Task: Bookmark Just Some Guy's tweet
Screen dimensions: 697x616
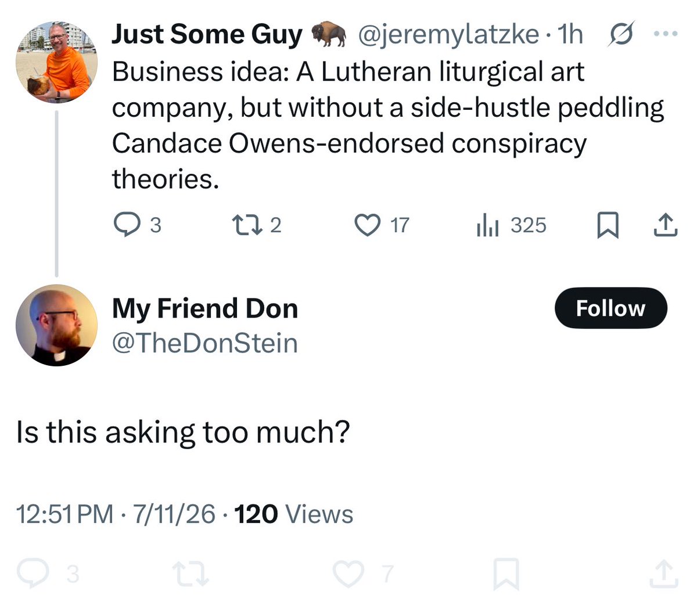Action: click(608, 225)
